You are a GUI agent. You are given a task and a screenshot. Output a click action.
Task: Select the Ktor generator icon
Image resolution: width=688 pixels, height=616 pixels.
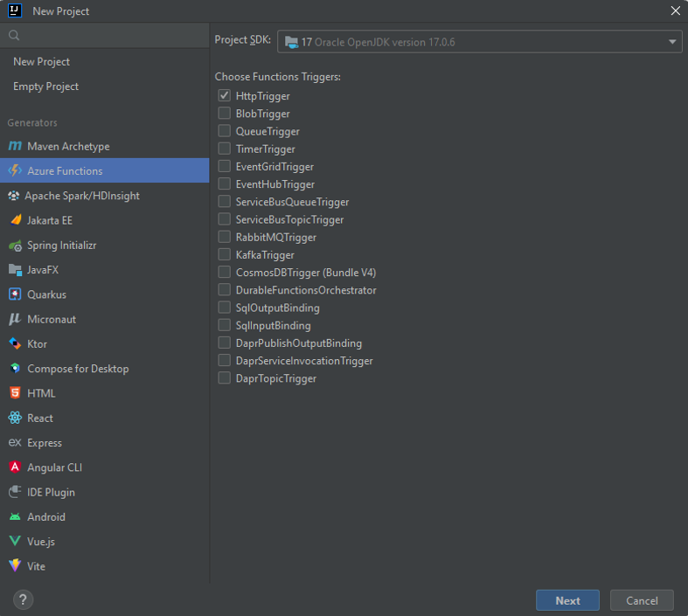point(15,343)
